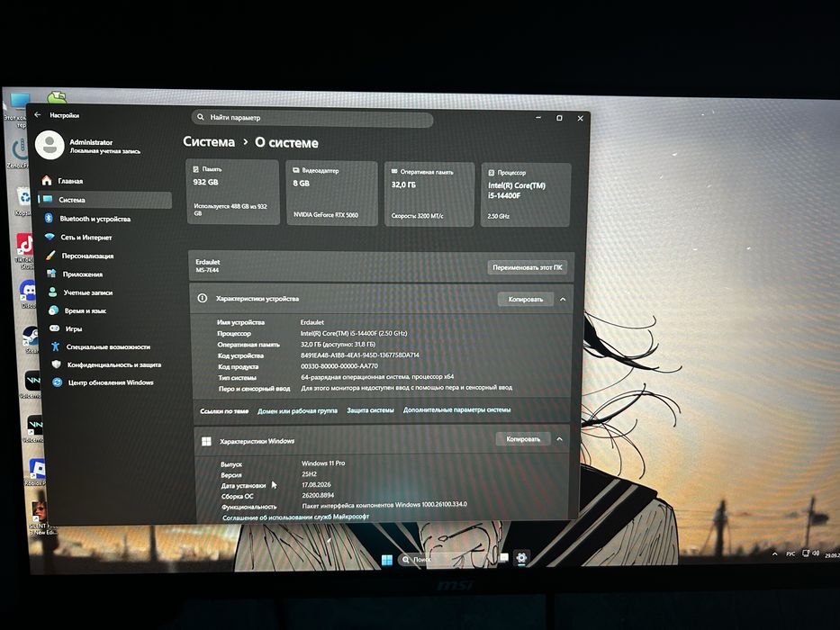Go back using the Settings back arrow
Viewport: 840px width, 630px height.
(x=38, y=114)
